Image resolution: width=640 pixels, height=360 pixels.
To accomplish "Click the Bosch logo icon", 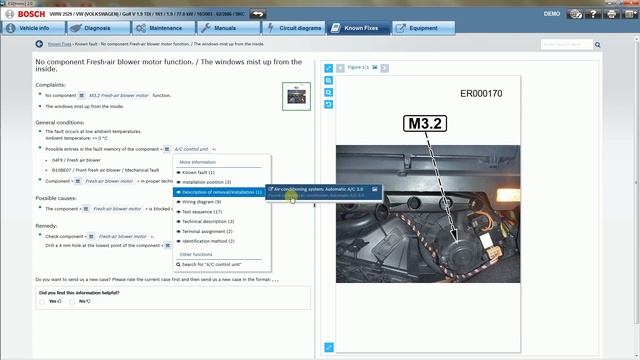I will tap(9, 14).
